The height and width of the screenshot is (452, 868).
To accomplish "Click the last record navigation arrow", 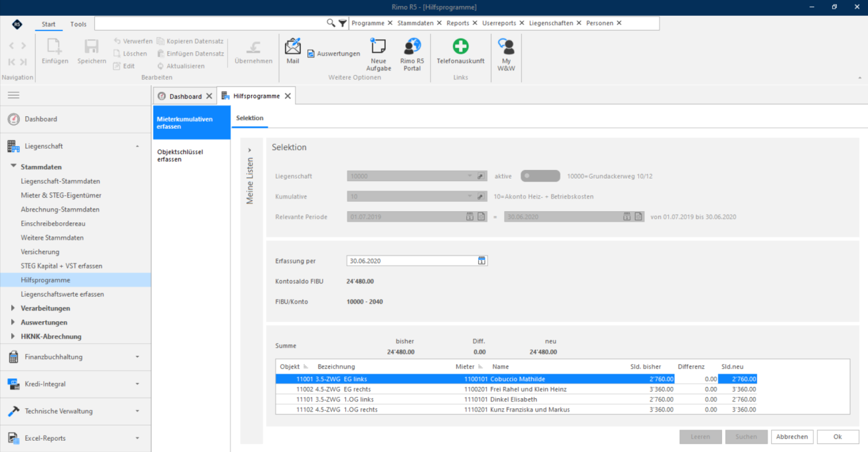I will point(23,62).
